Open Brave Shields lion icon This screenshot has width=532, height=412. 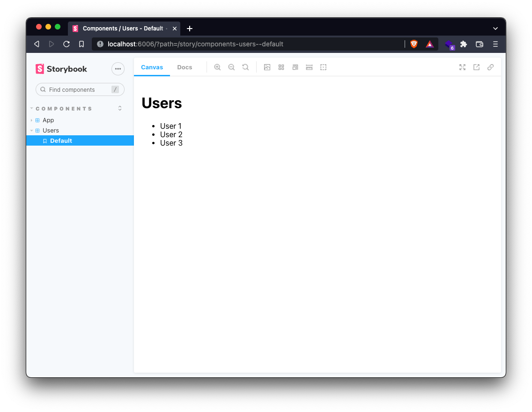tap(414, 44)
